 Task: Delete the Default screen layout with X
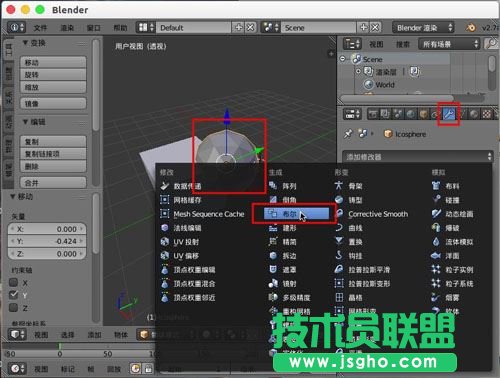(x=250, y=27)
